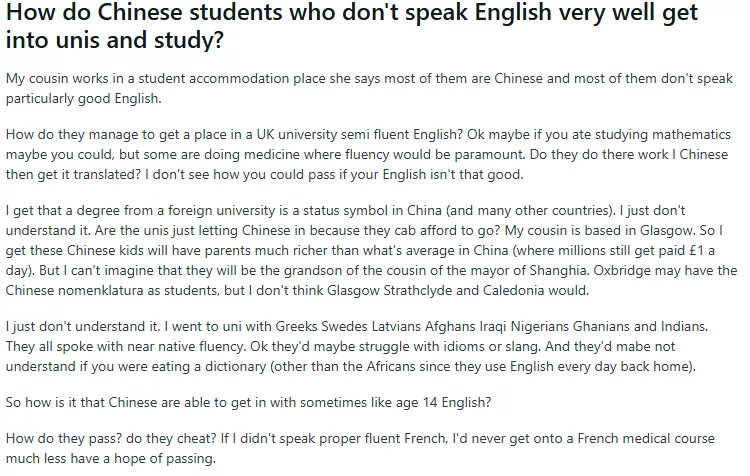Click the paragraph starting "My cousin works"
The height and width of the screenshot is (476, 750).
[369, 88]
